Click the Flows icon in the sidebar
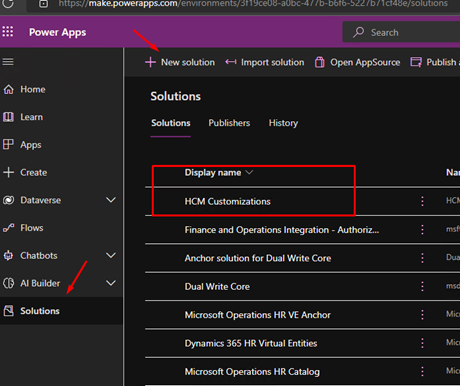The height and width of the screenshot is (386, 460). pyautogui.click(x=8, y=228)
